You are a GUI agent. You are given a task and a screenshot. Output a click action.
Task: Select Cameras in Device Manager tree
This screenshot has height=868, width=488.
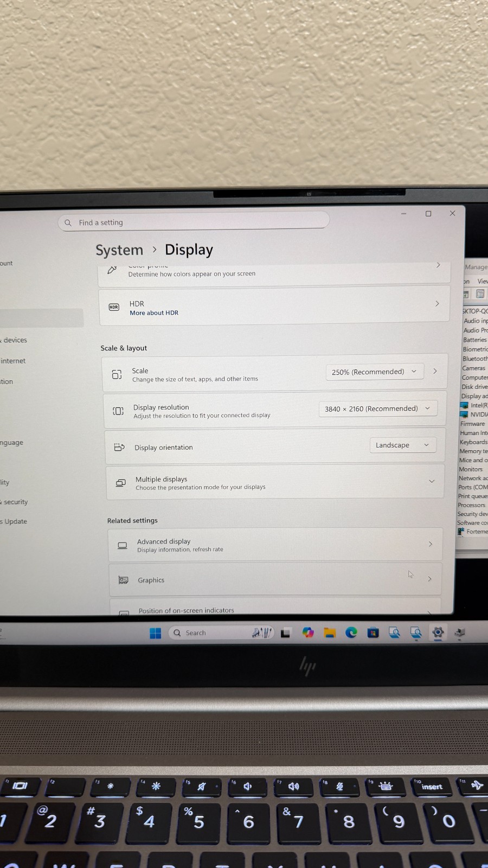(x=474, y=368)
